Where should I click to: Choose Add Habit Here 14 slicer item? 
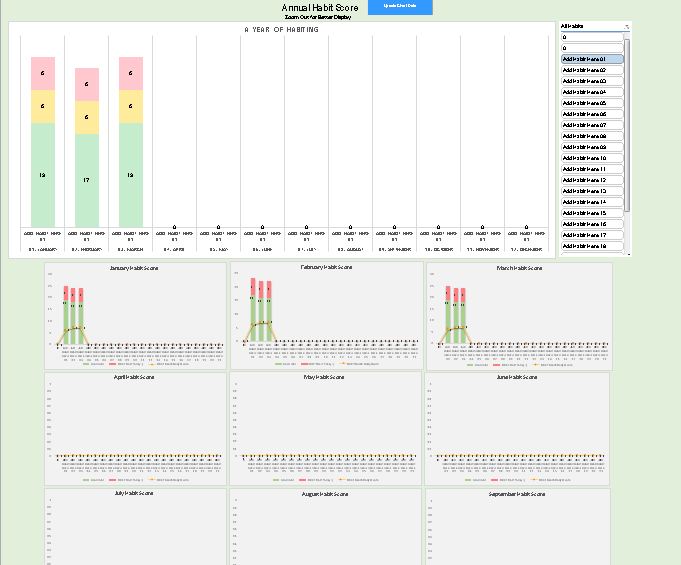592,202
